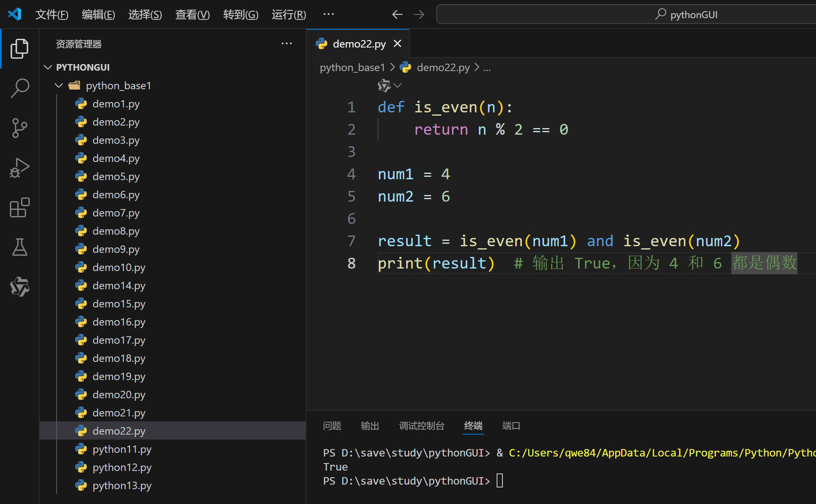Click the navigate forward arrow
Screen dimensions: 816x504
pos(419,14)
